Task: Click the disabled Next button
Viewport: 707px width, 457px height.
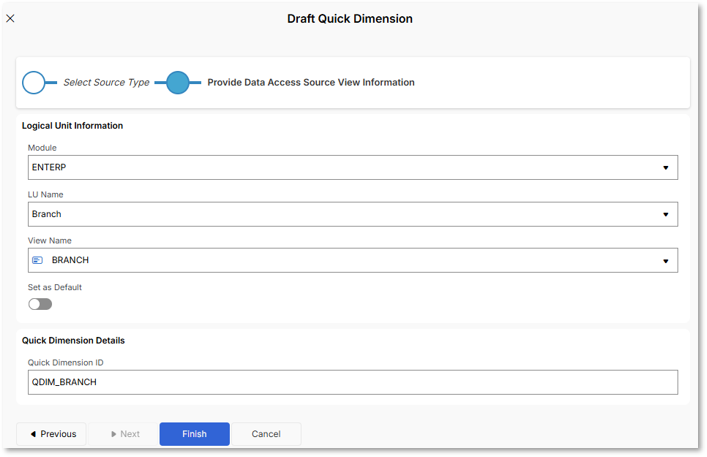Action: [123, 434]
